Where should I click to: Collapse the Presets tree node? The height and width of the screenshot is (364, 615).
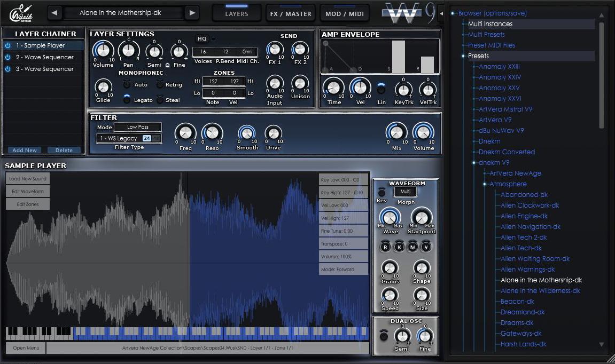coord(464,56)
